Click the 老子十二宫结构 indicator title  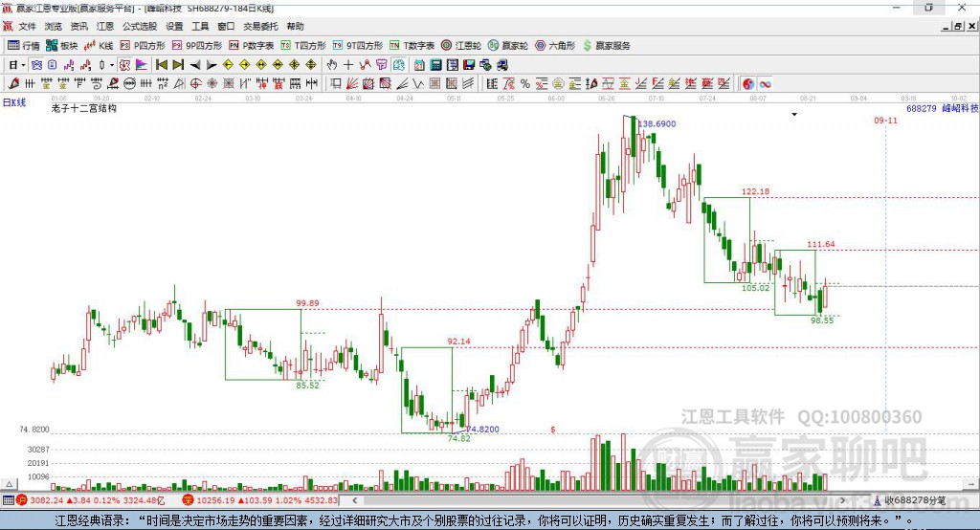[84, 108]
